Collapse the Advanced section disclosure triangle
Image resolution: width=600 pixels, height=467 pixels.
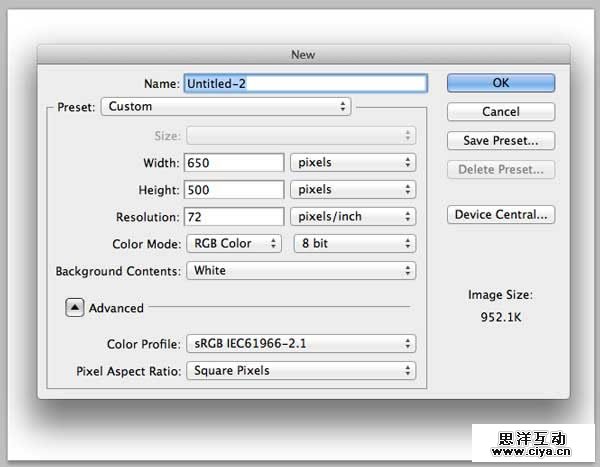pos(75,308)
